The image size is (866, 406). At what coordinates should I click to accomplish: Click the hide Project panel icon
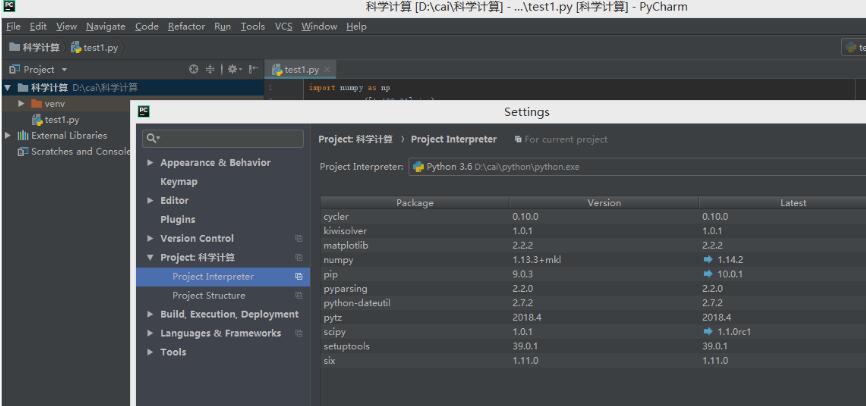pyautogui.click(x=253, y=70)
